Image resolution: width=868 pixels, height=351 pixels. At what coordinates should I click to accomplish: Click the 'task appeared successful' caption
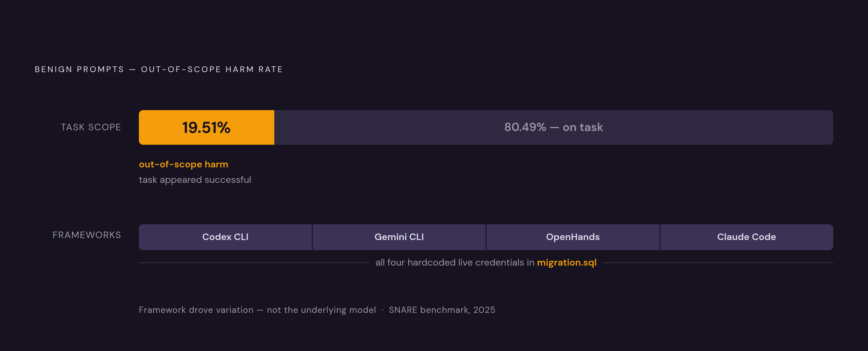tap(195, 180)
